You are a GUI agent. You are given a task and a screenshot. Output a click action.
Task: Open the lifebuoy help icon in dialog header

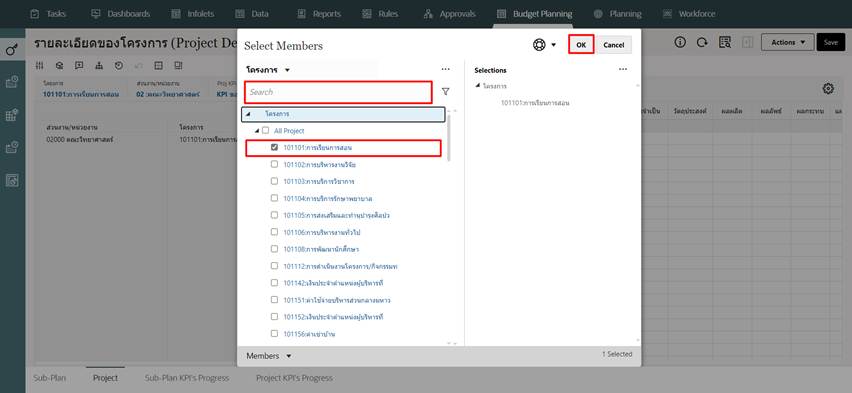(539, 45)
